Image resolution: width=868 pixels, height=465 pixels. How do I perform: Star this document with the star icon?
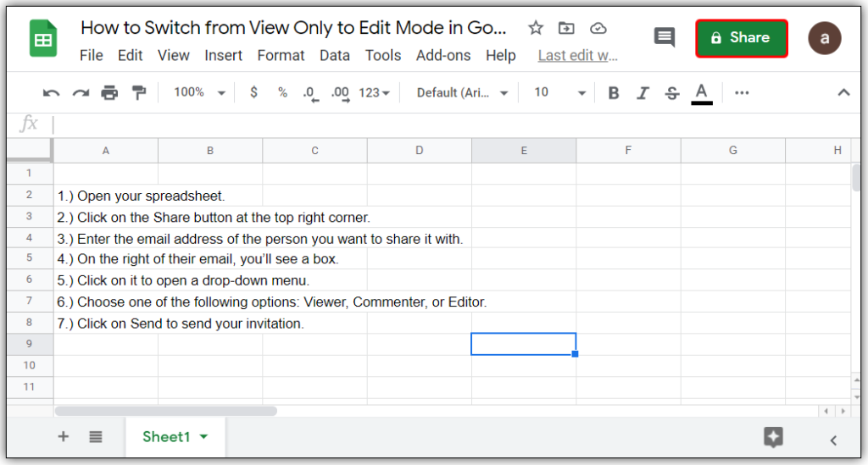[536, 28]
